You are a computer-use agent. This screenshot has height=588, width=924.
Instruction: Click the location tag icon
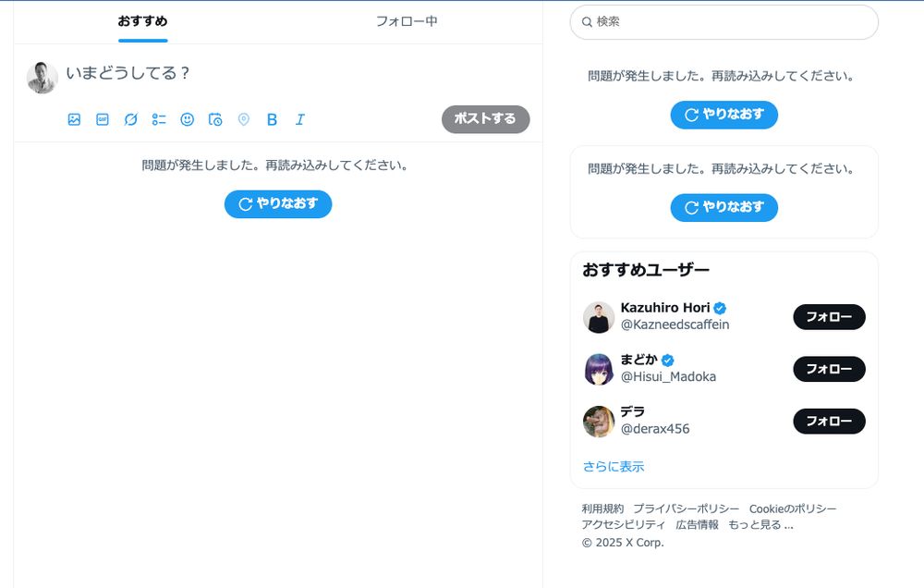[x=243, y=119]
